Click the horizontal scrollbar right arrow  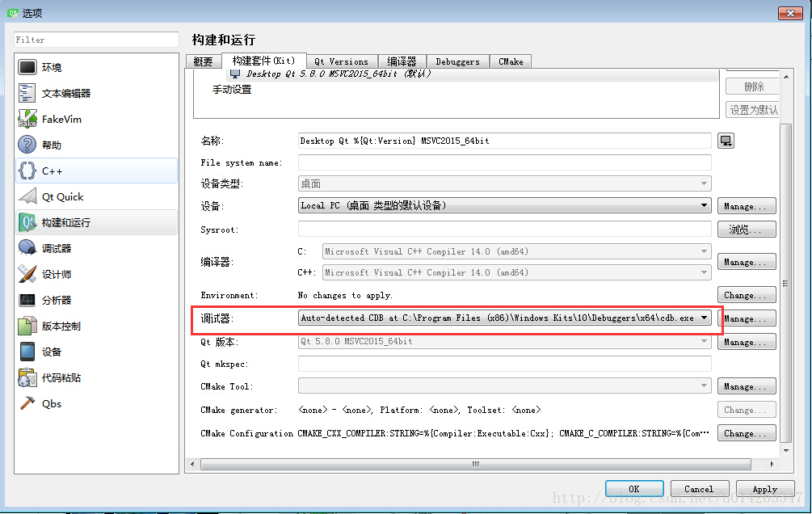(x=772, y=464)
